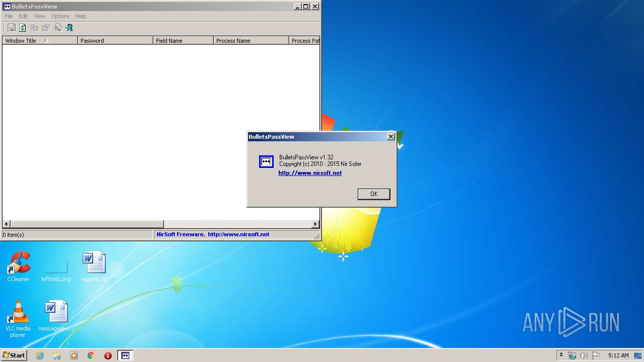The image size is (644, 362).
Task: Select the VLC media player shortcut
Action: point(18,319)
